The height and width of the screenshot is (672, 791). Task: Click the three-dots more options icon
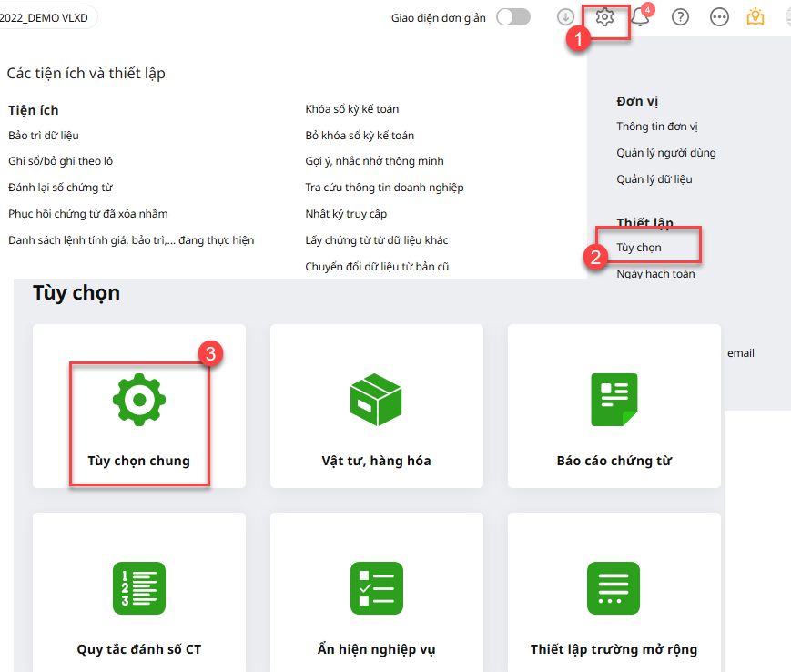[719, 17]
